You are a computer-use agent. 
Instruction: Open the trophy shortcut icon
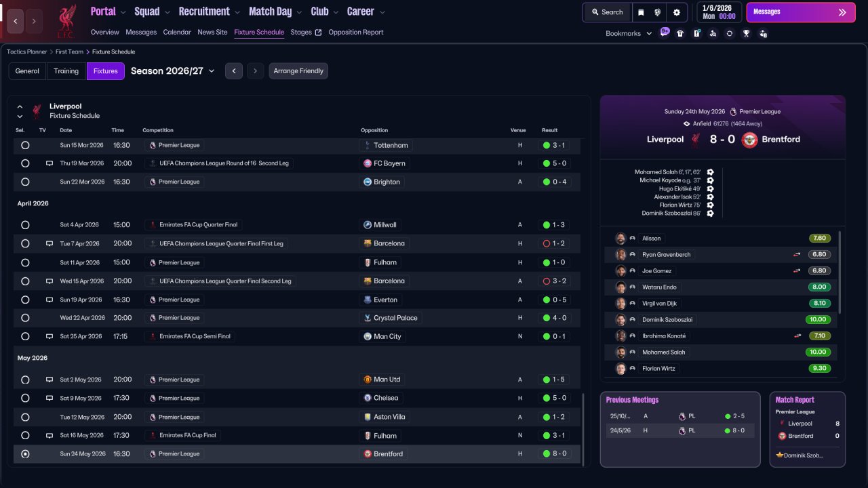click(x=746, y=33)
